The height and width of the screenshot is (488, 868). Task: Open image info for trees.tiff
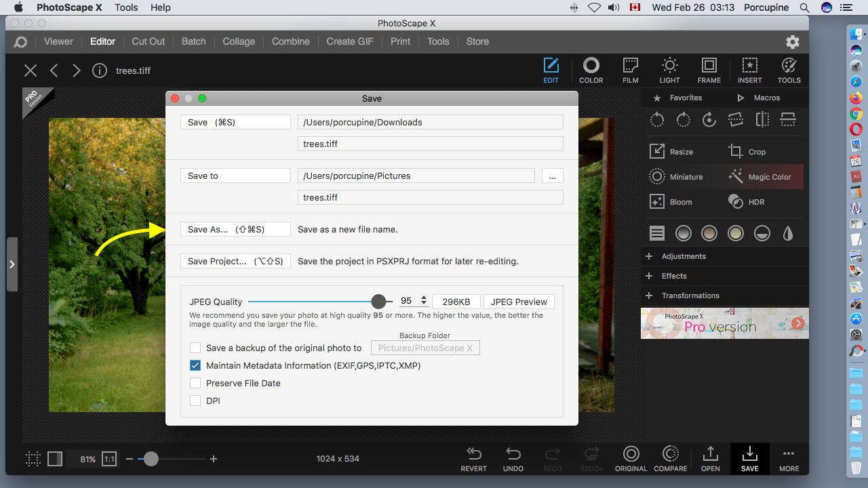(100, 70)
